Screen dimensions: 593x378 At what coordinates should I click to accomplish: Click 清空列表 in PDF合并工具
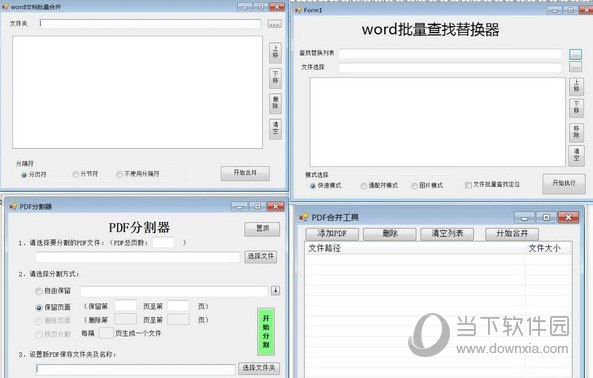coord(447,234)
